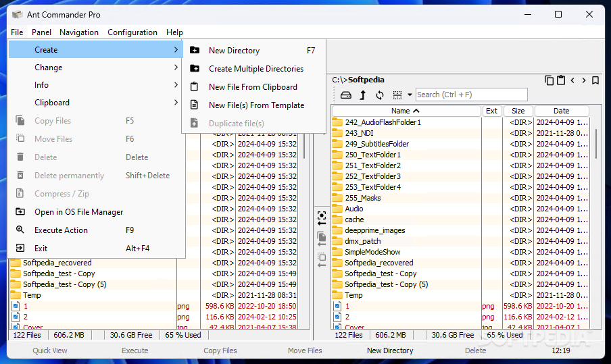
Task: Open the File menu
Action: 17,32
